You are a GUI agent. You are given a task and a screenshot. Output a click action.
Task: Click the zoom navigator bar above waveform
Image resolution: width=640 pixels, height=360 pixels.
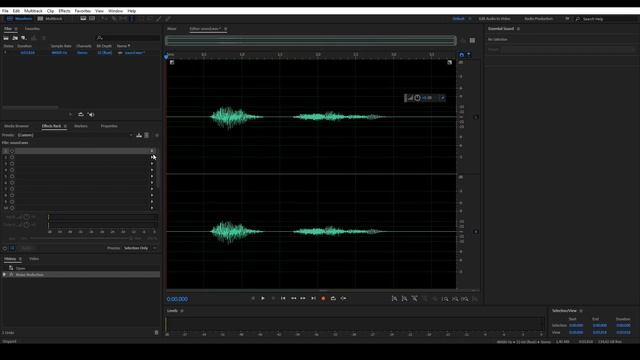(x=311, y=40)
